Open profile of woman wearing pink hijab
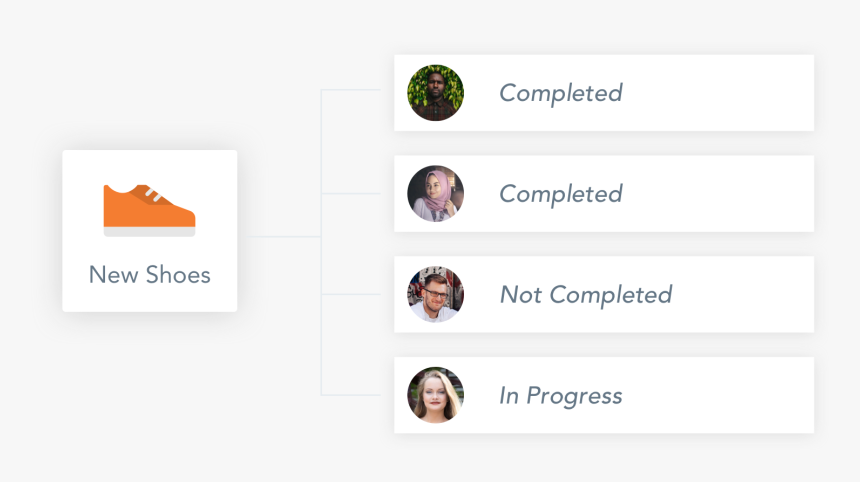Image resolution: width=860 pixels, height=482 pixels. [435, 194]
